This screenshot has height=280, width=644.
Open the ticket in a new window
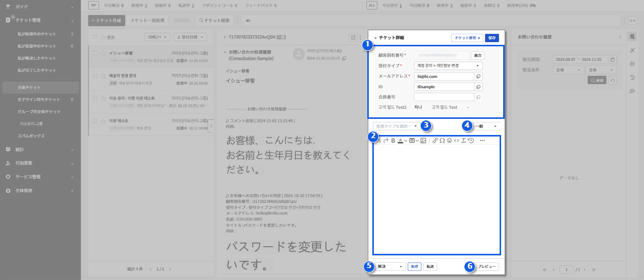pos(353,37)
